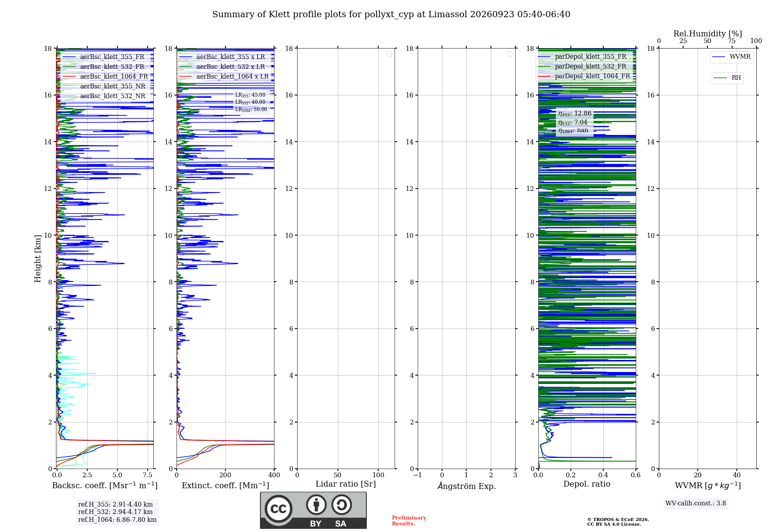783x532 pixels.
Task: Click the WV-calib.const.: 3.8 label
Action: (696, 503)
